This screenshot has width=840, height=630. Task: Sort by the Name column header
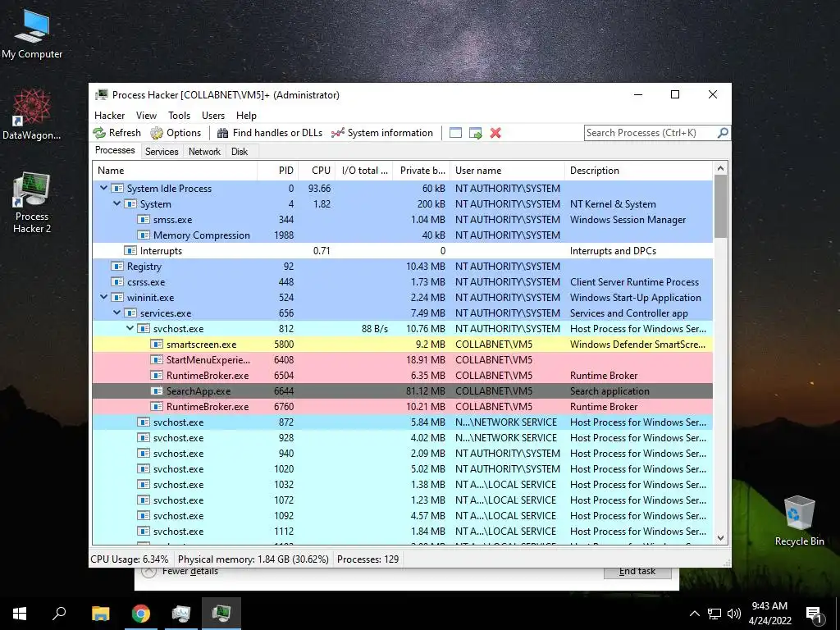175,171
